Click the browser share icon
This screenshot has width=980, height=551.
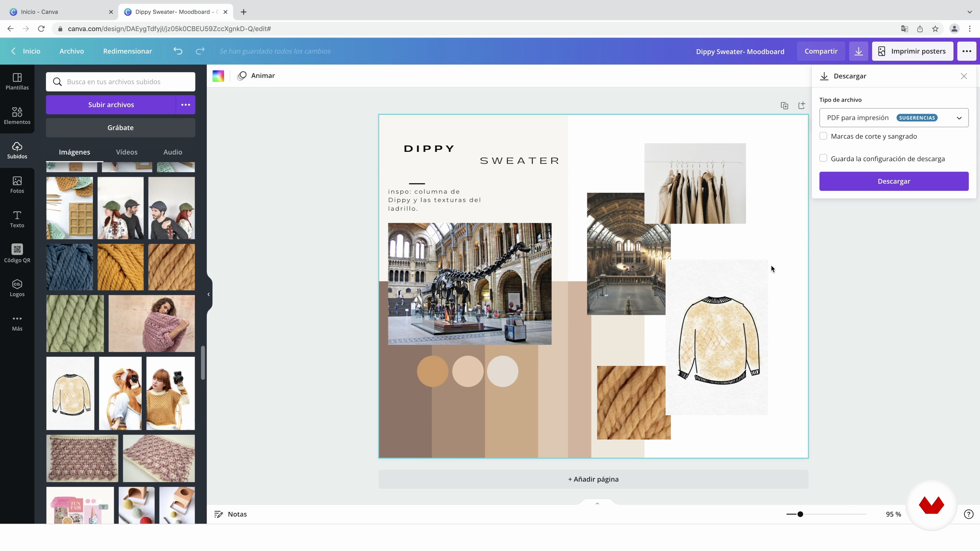click(x=920, y=29)
